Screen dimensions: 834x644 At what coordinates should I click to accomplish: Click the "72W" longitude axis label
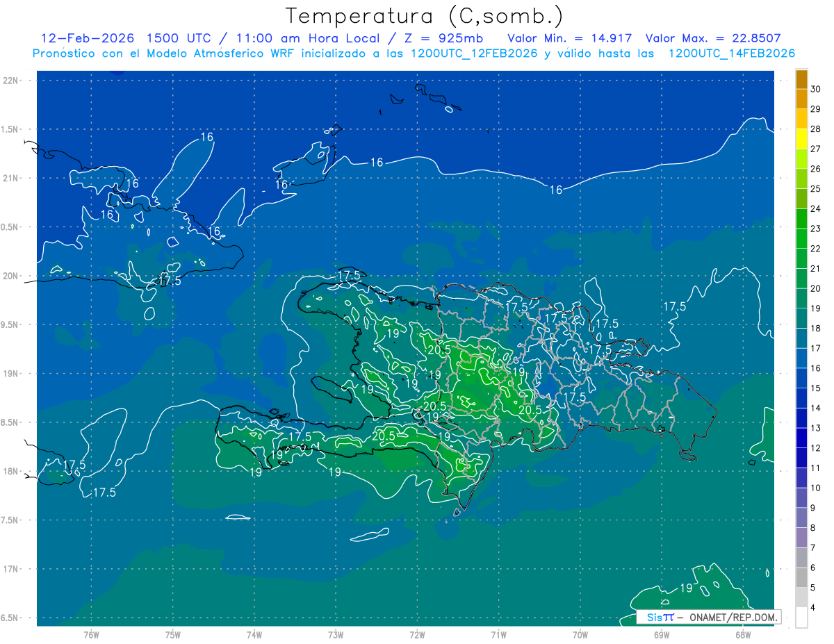417,635
